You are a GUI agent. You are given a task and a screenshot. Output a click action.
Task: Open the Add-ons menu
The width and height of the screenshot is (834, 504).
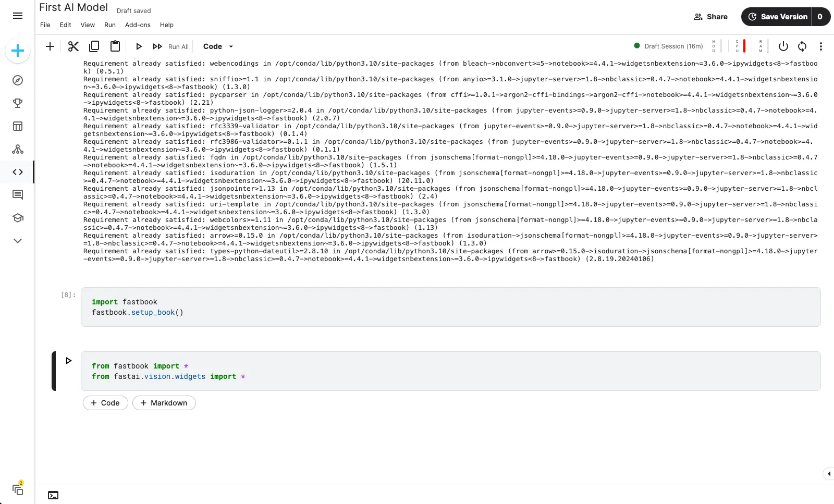tap(138, 25)
